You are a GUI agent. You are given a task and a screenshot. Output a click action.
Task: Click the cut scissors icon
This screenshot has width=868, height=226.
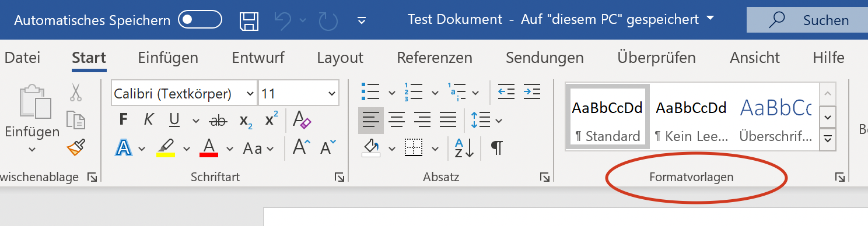(x=76, y=92)
